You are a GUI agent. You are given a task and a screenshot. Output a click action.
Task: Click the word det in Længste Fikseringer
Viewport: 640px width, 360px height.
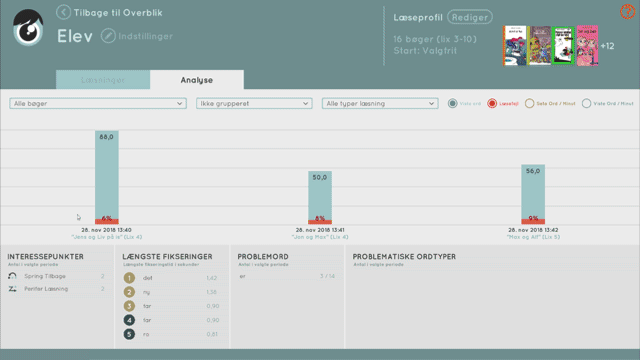(x=147, y=278)
